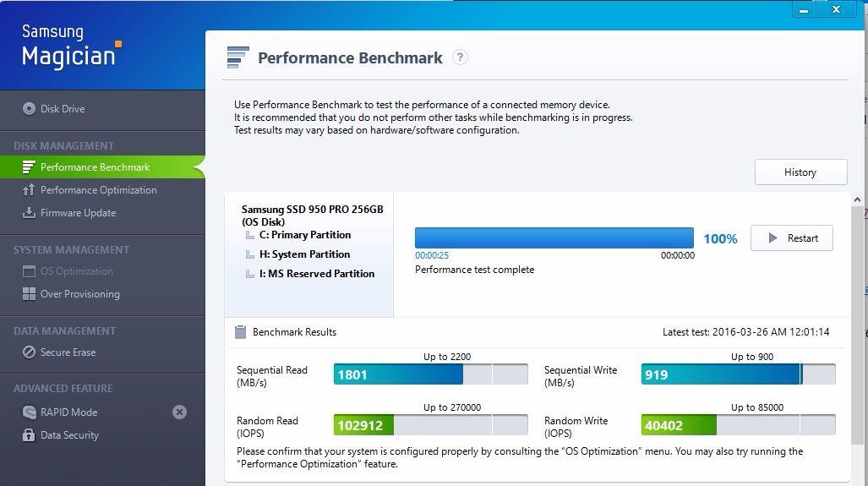The width and height of the screenshot is (868, 486).
Task: Open Performance Optimization
Action: coord(99,190)
